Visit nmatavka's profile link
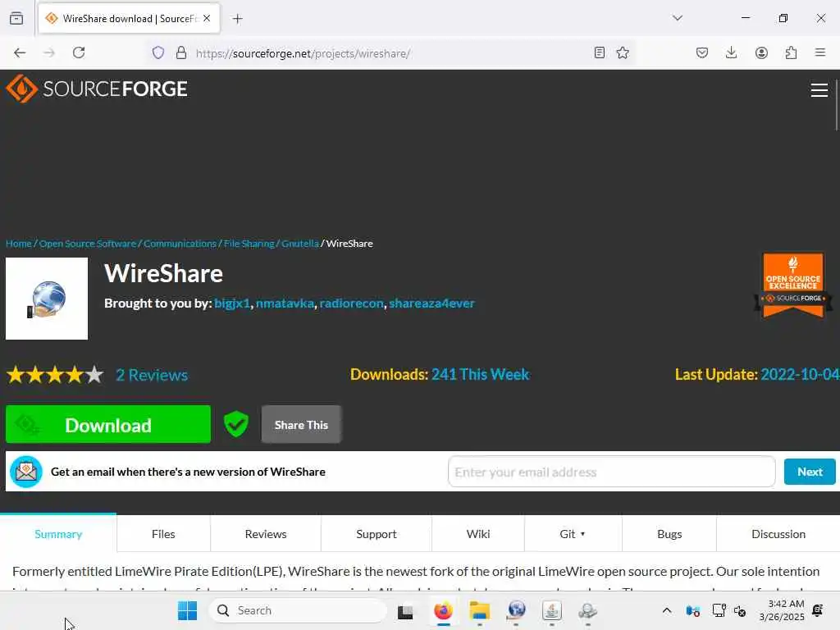Viewport: 840px width, 630px height. 285,304
